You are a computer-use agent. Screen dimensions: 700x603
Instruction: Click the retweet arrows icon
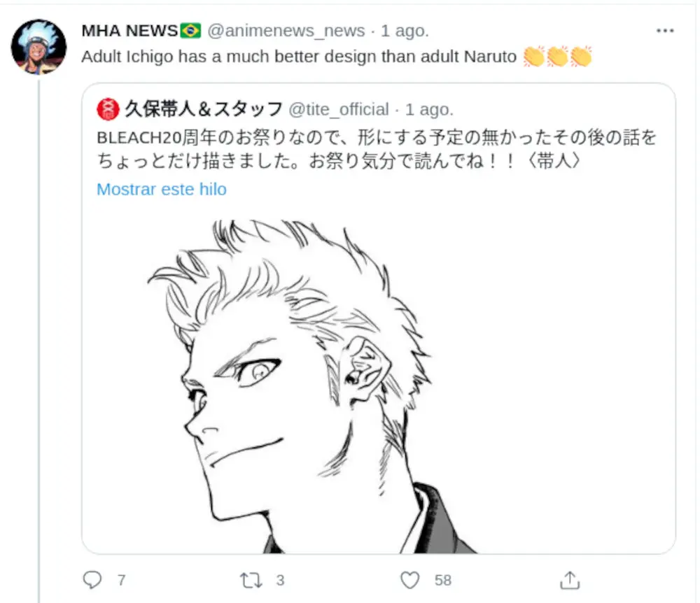coord(251,580)
